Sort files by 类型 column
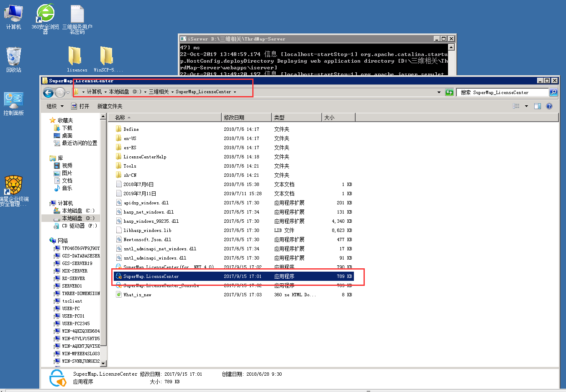Viewport: 566px width, 392px height. pyautogui.click(x=297, y=117)
